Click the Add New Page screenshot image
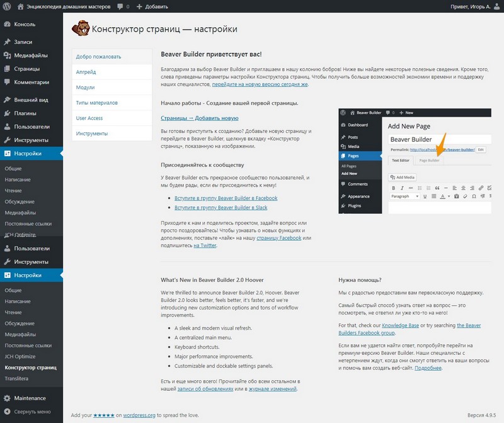504x423 pixels. (x=415, y=161)
